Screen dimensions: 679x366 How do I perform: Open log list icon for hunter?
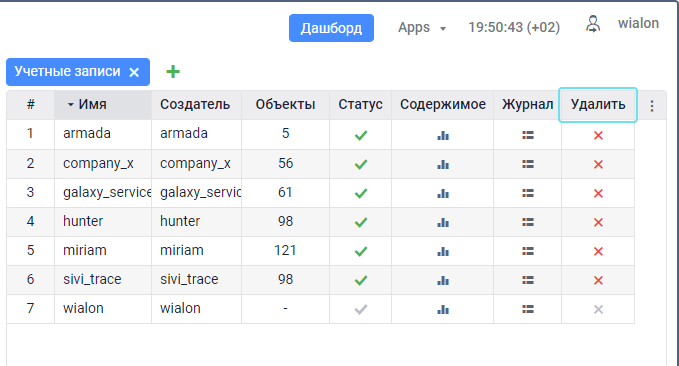tap(527, 222)
